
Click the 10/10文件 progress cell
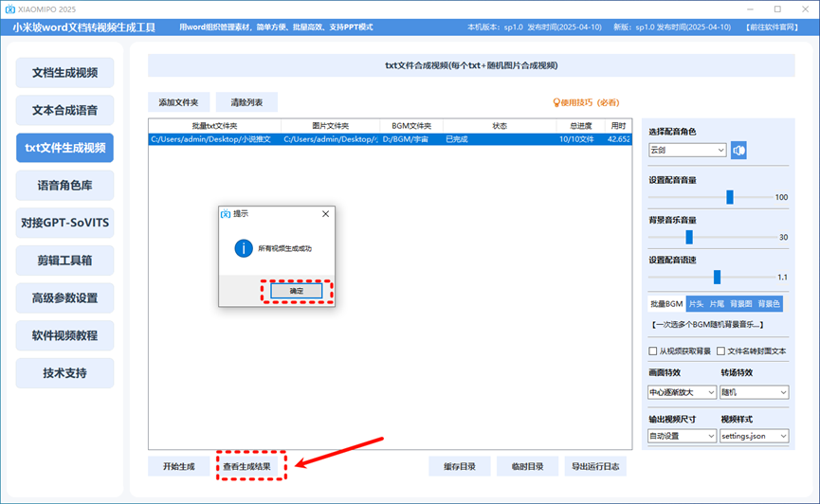[x=580, y=139]
